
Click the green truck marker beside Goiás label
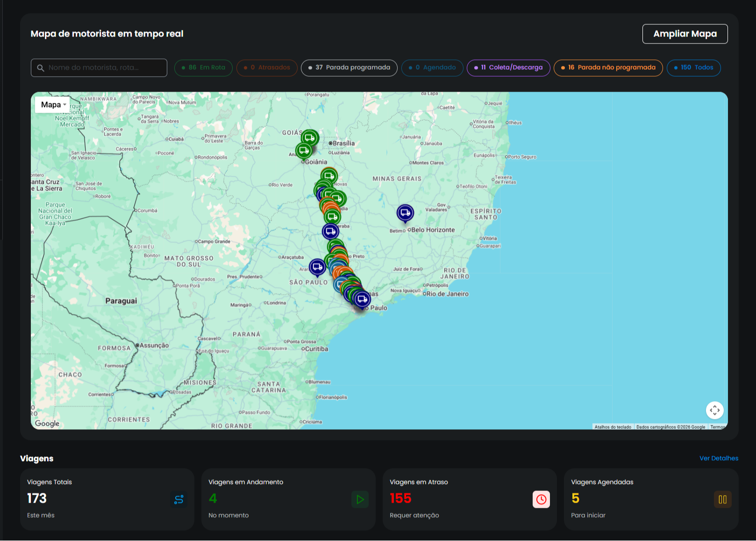pyautogui.click(x=310, y=138)
